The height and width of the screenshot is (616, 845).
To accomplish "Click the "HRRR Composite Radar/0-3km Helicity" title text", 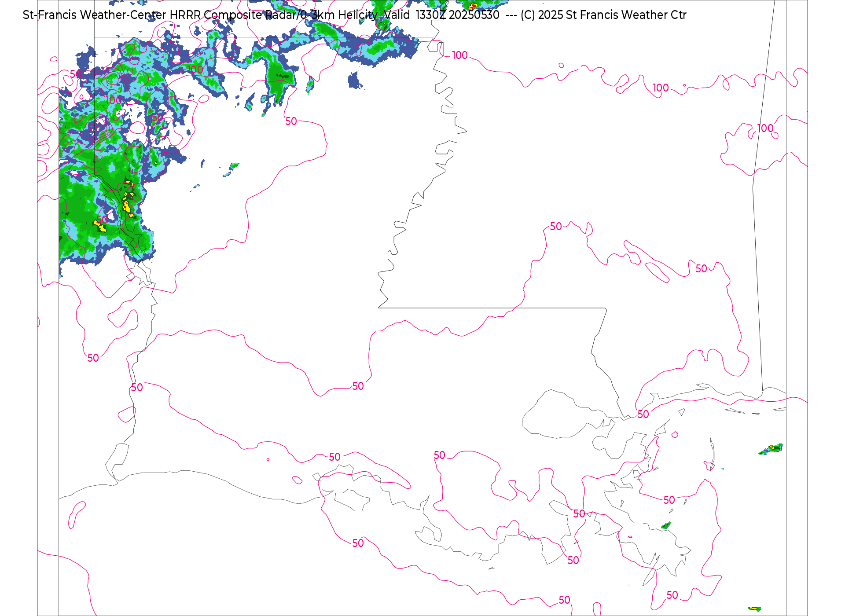I will pos(273,15).
